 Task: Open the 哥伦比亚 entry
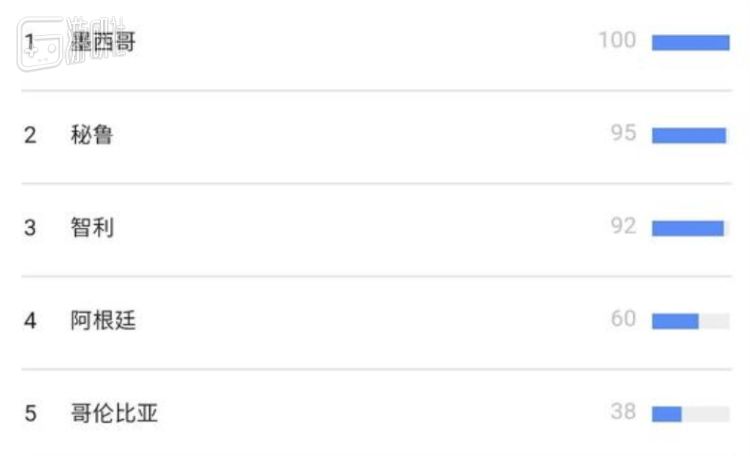click(114, 413)
